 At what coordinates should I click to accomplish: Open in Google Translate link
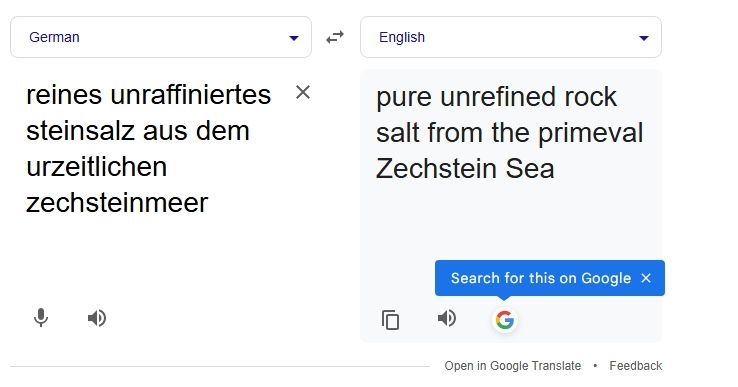513,366
